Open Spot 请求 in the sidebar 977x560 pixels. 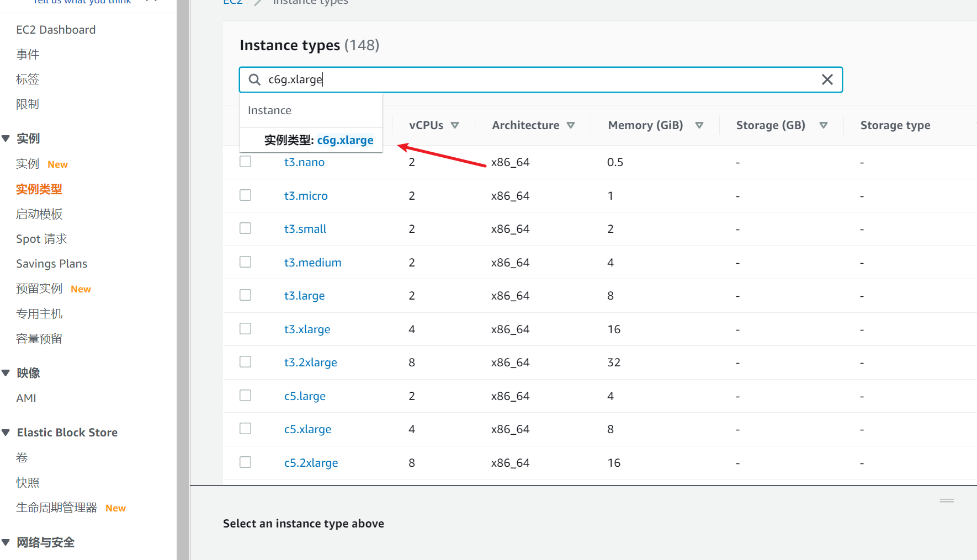[x=41, y=239]
